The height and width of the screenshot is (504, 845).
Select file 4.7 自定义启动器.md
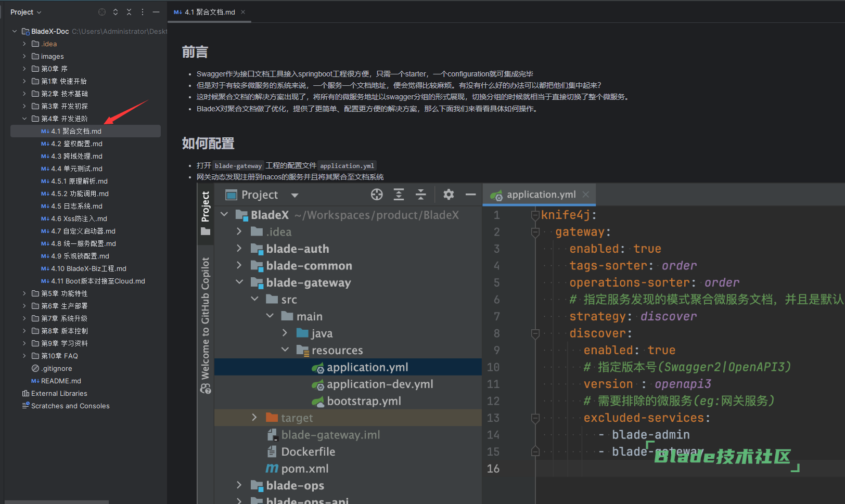pos(83,231)
